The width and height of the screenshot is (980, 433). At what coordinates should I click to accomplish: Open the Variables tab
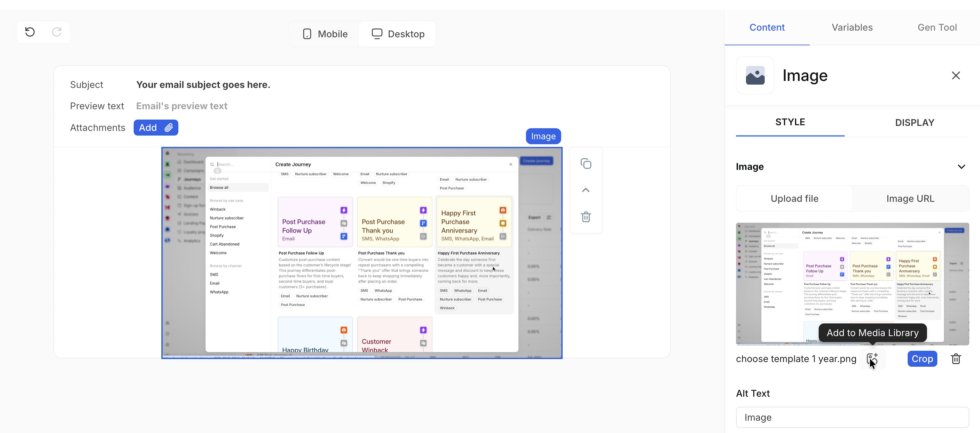852,27
